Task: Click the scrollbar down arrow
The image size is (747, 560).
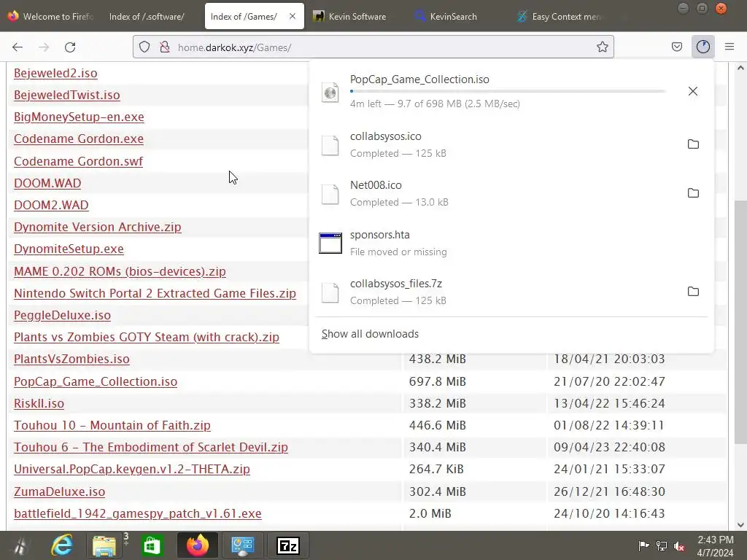Action: (x=740, y=525)
